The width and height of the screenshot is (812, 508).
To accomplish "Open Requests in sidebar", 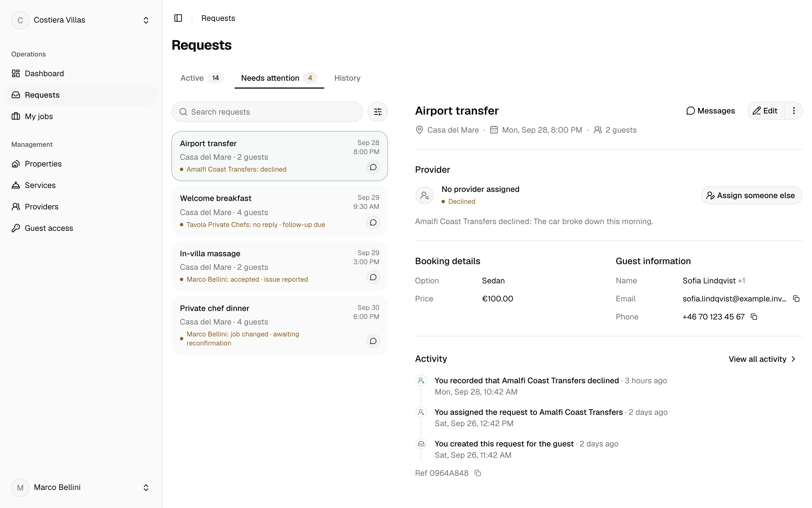I will (81, 95).
